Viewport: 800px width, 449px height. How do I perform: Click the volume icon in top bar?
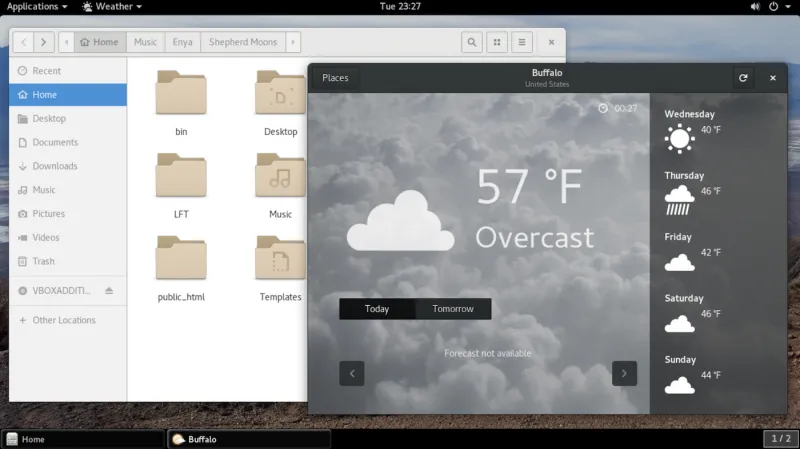point(753,6)
